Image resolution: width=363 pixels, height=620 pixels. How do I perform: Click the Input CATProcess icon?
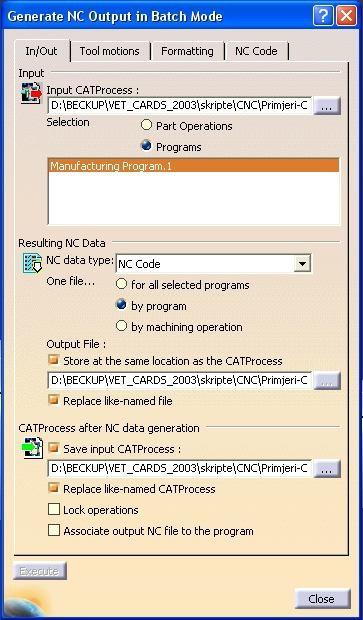pyautogui.click(x=31, y=93)
